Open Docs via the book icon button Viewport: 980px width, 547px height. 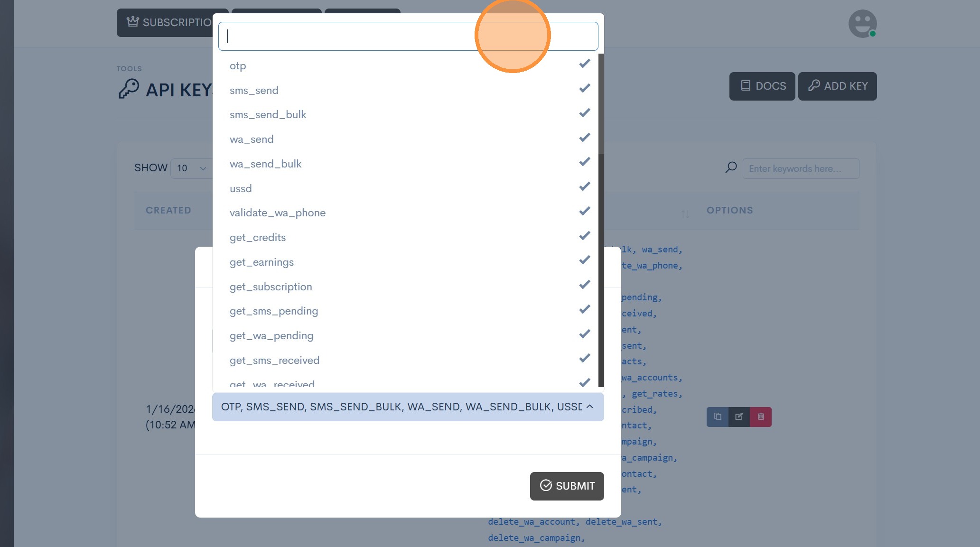(762, 86)
